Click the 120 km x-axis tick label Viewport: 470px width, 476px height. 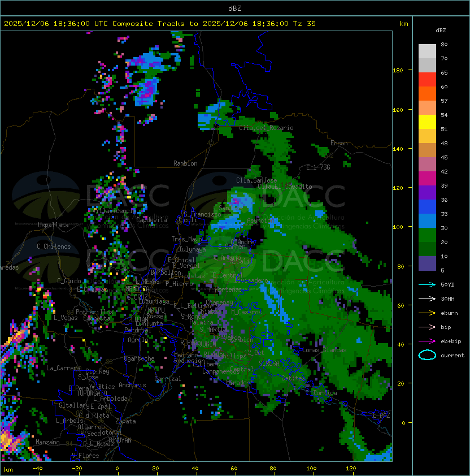[x=351, y=469]
